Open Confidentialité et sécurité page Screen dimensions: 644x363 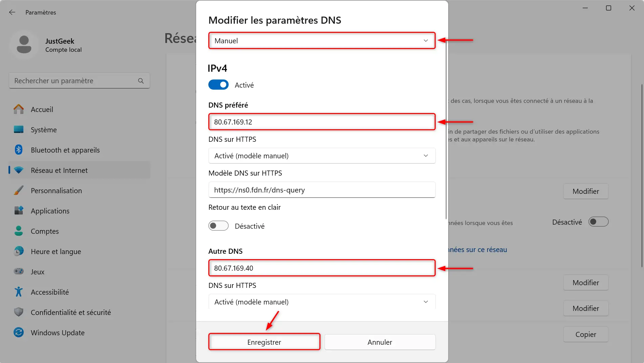79,312
